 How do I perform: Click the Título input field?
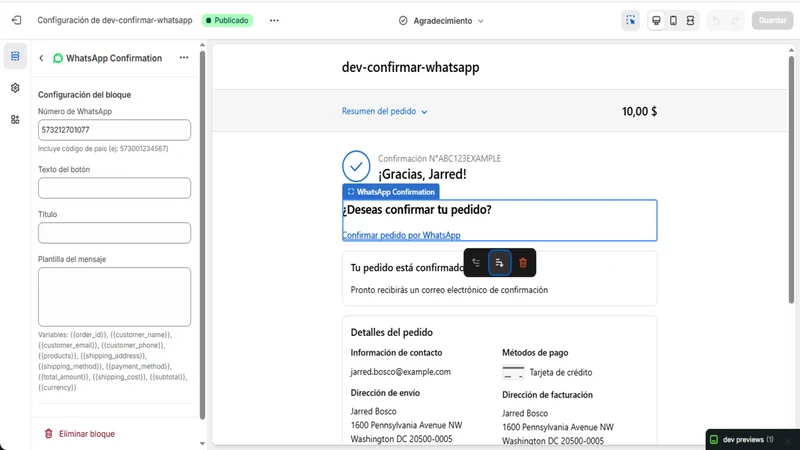point(114,233)
